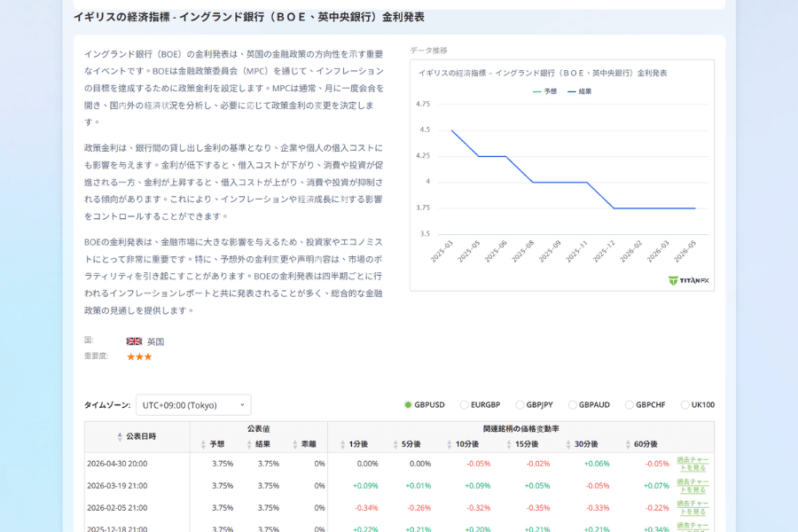This screenshot has height=532, width=798.
Task: Select the GBPAUD radio button
Action: (x=573, y=405)
